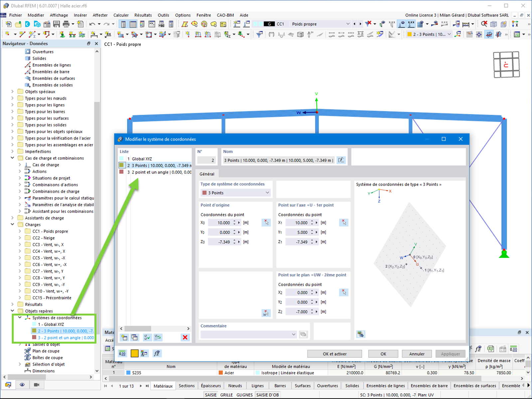Click the new node star icon
The image size is (532, 399).
click(x=8, y=34)
